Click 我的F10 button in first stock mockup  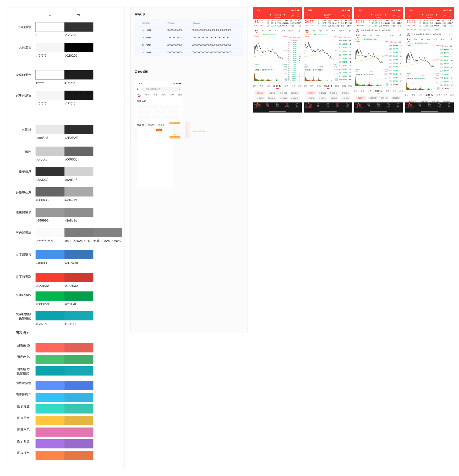pos(260,93)
